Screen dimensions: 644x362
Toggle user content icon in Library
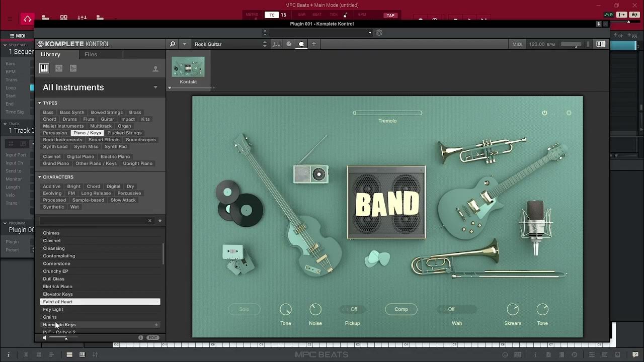[155, 69]
